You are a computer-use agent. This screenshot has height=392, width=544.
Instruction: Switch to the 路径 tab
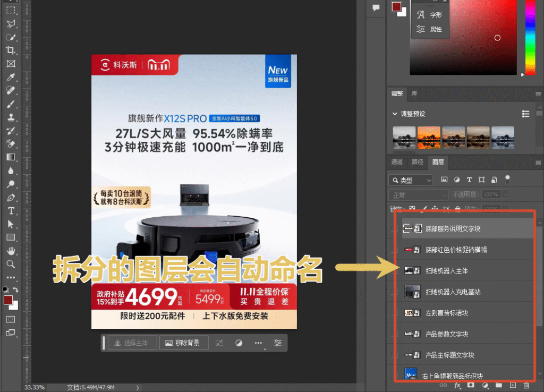[418, 162]
